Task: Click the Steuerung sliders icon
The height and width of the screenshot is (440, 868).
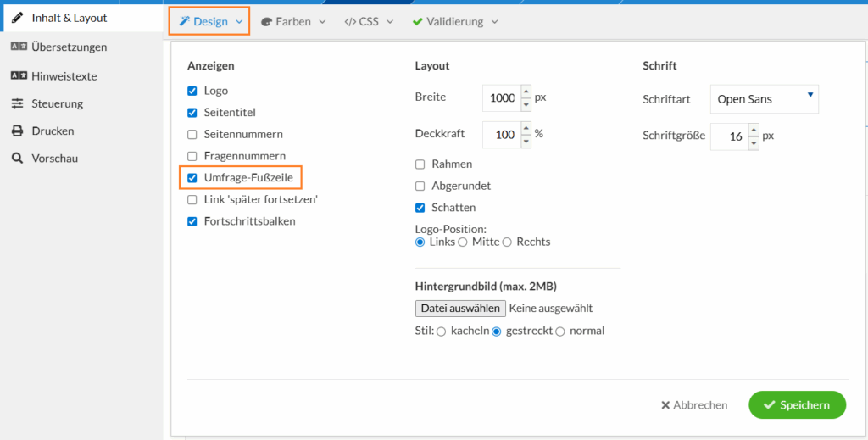Action: 17,103
